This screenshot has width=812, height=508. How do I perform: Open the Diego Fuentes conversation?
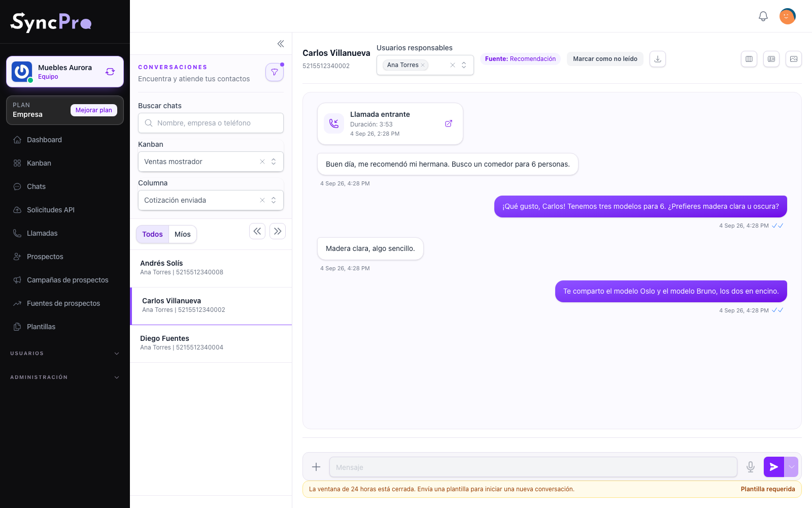coord(211,343)
